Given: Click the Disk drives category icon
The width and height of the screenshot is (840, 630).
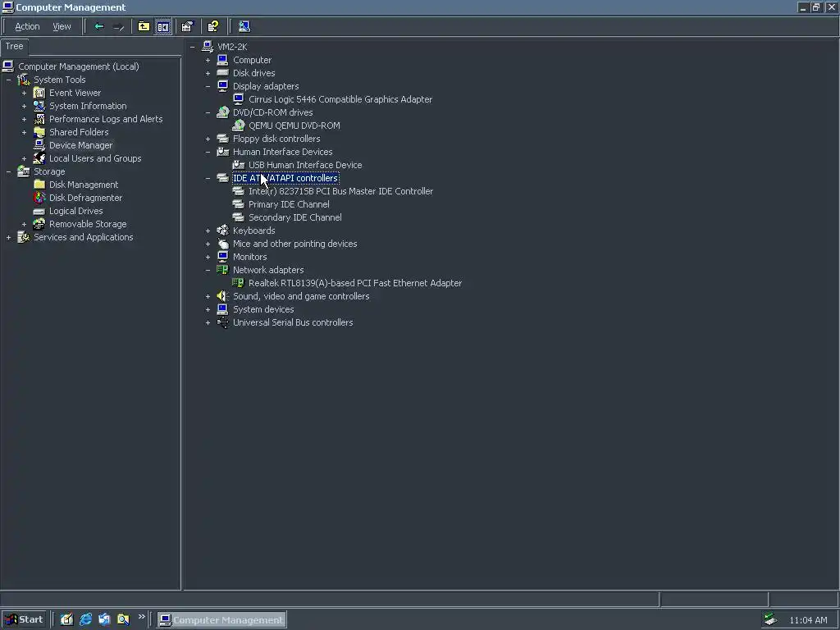Looking at the screenshot, I should [x=223, y=73].
